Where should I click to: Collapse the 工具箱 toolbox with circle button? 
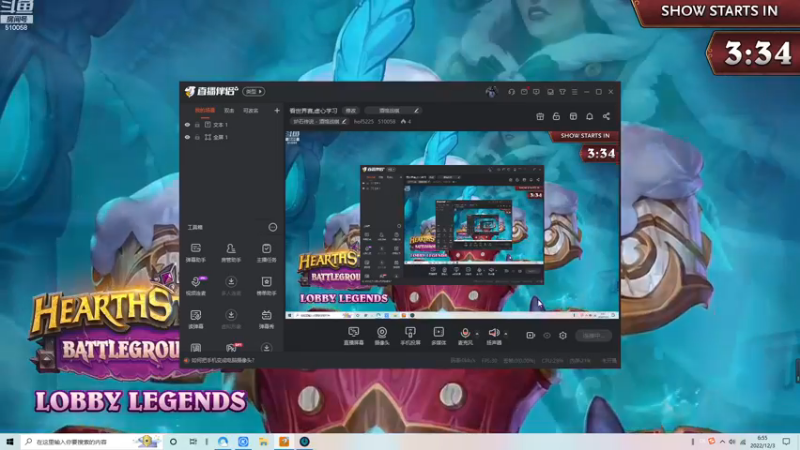coord(272,227)
